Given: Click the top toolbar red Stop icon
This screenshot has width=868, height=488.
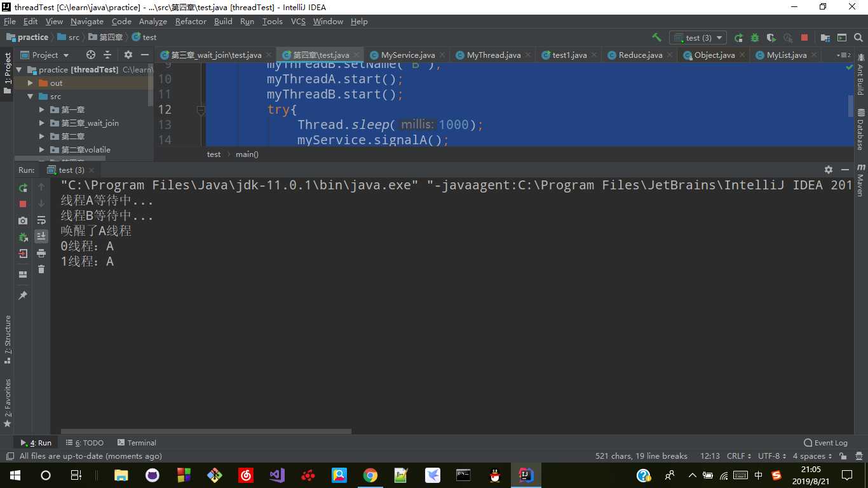Looking at the screenshot, I should pyautogui.click(x=804, y=37).
